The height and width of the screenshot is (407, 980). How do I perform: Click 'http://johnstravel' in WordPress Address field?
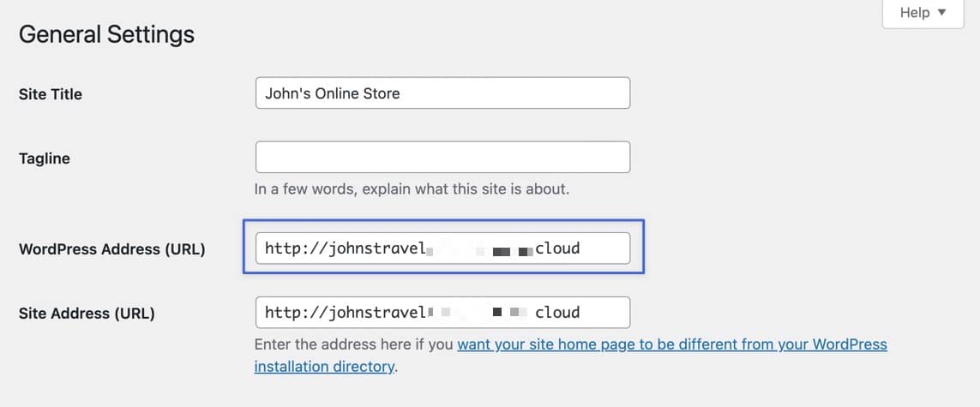coord(345,248)
